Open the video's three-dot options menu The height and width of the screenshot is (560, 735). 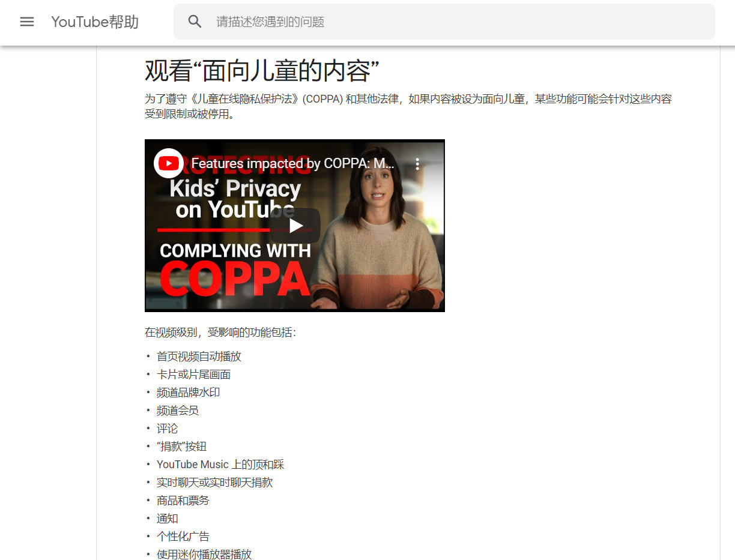tap(417, 164)
